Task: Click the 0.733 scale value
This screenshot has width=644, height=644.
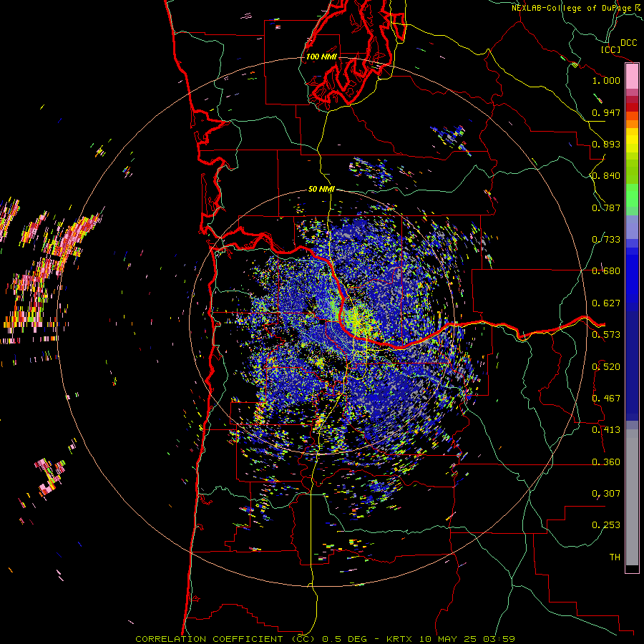Action: tap(606, 240)
